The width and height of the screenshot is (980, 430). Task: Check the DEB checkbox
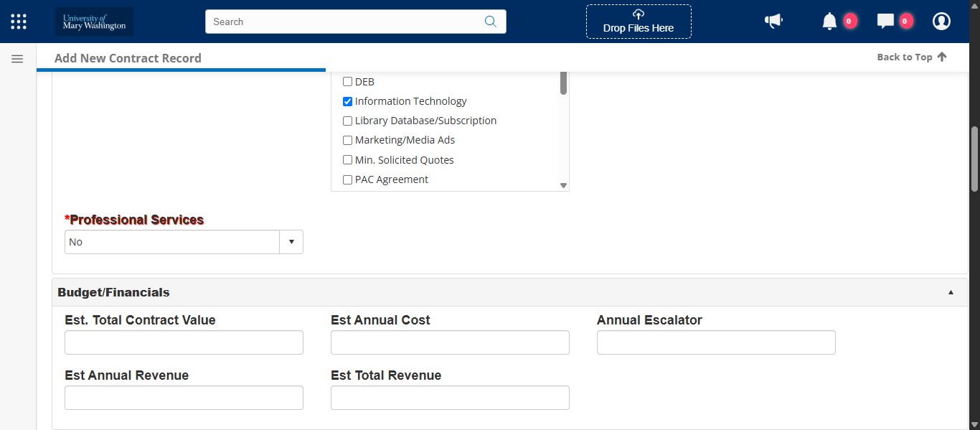tap(347, 81)
